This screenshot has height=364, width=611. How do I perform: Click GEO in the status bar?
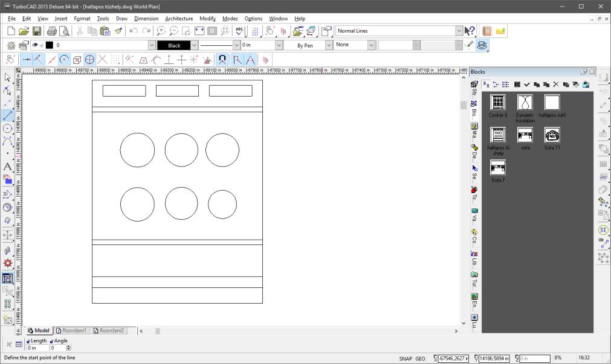click(420, 359)
